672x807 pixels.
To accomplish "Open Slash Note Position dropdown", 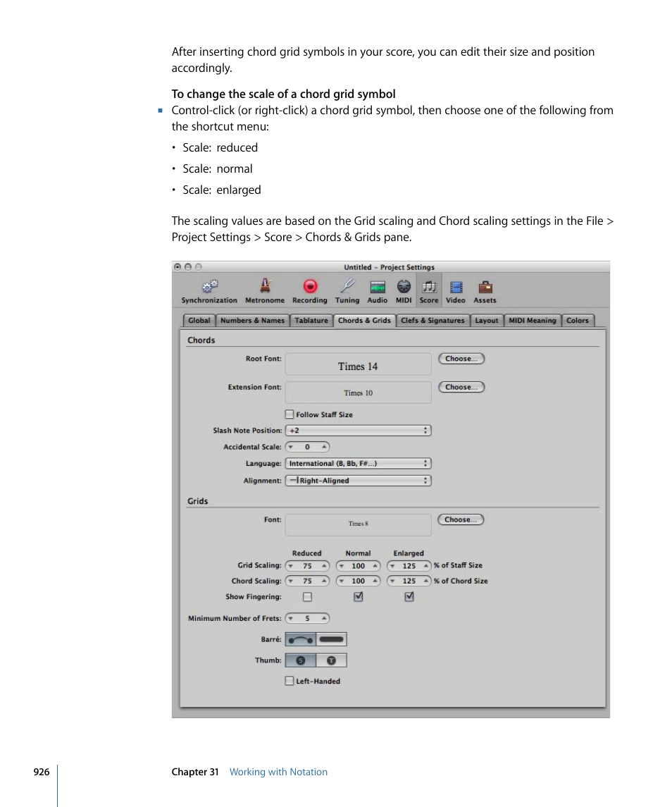I will pos(358,430).
